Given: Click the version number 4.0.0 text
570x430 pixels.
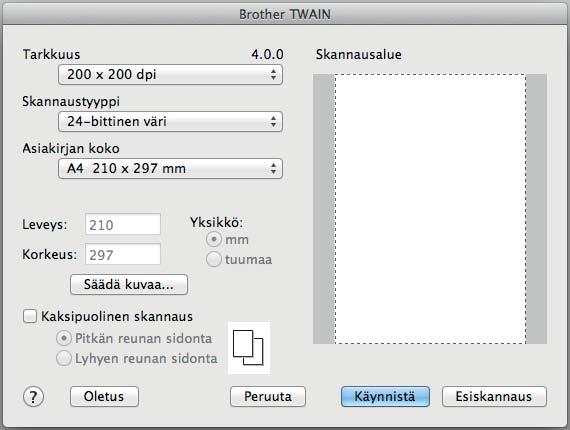Looking at the screenshot, I should point(268,55).
